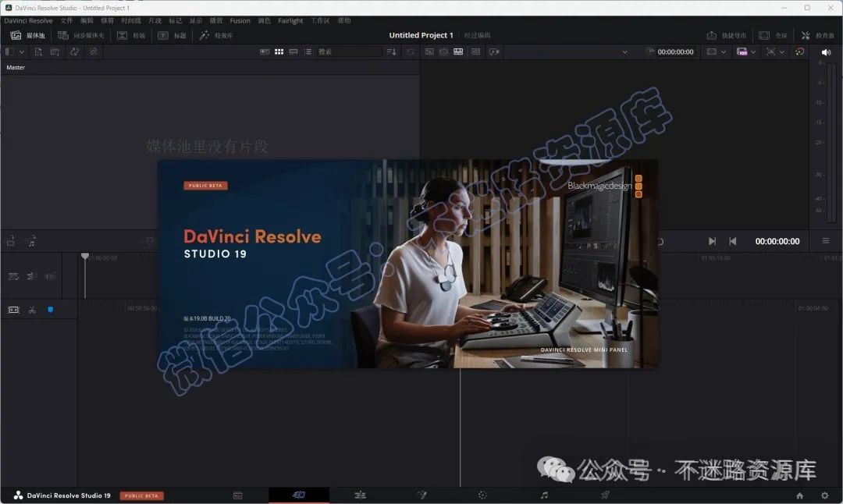Click the add video track icon
The width and height of the screenshot is (843, 504).
[11, 241]
